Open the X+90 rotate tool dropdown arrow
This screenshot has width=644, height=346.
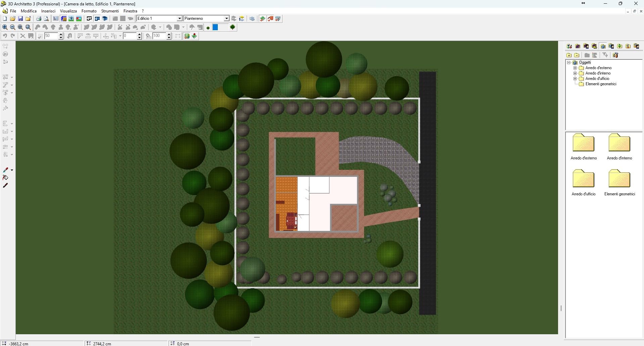pos(12,78)
